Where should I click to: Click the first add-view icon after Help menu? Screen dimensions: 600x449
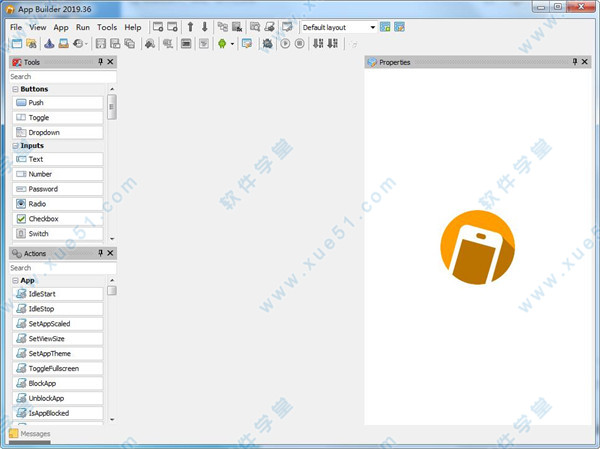point(158,27)
